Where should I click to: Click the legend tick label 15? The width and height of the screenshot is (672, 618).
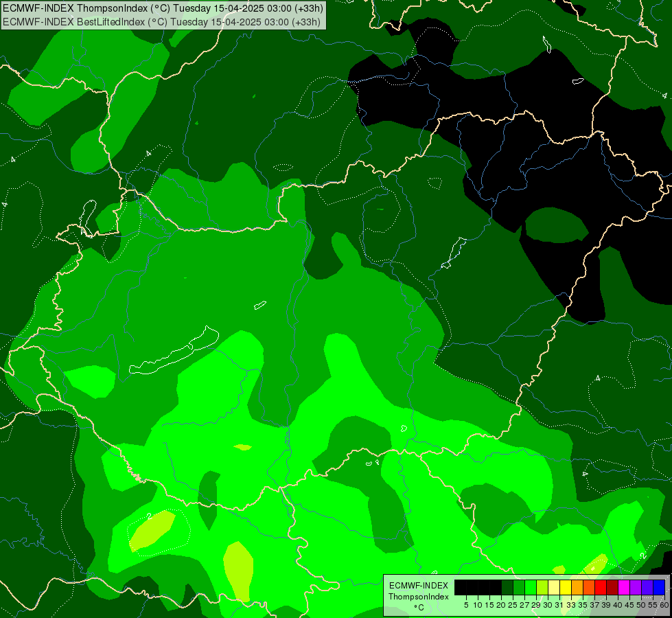(489, 605)
